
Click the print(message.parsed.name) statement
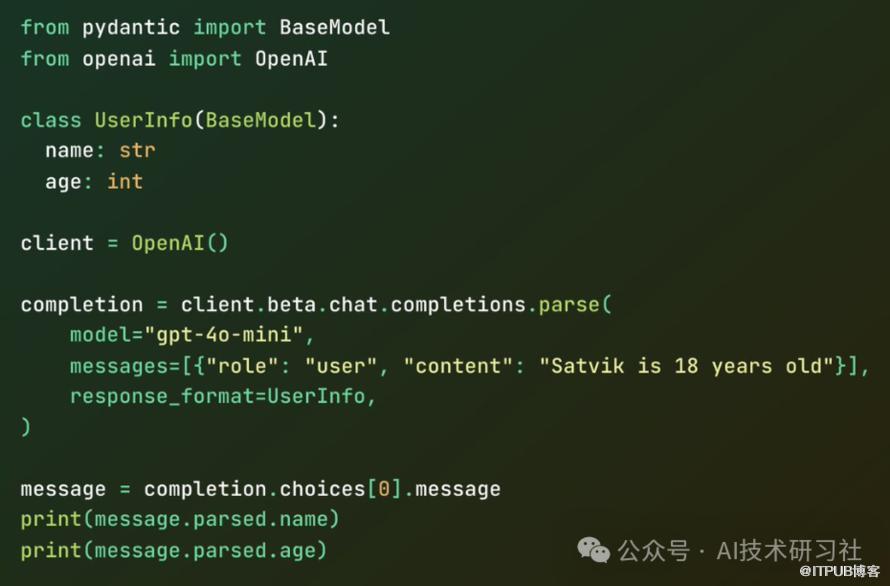(180, 519)
